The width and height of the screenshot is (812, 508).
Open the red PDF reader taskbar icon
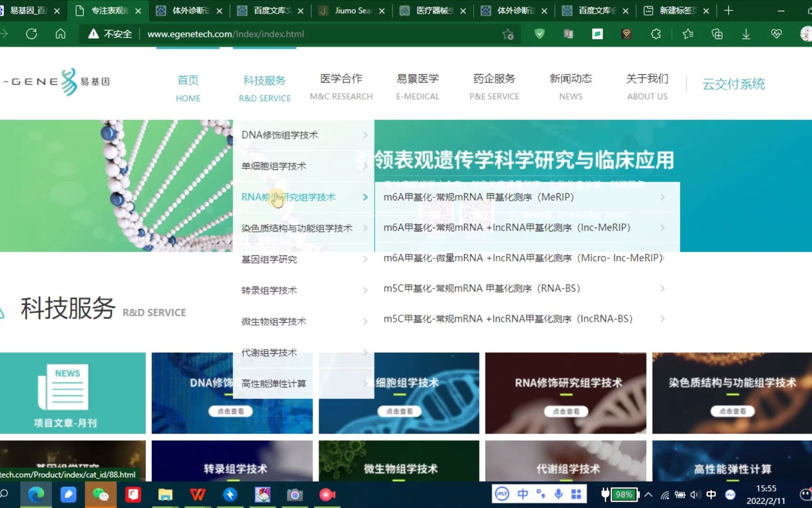tap(133, 495)
